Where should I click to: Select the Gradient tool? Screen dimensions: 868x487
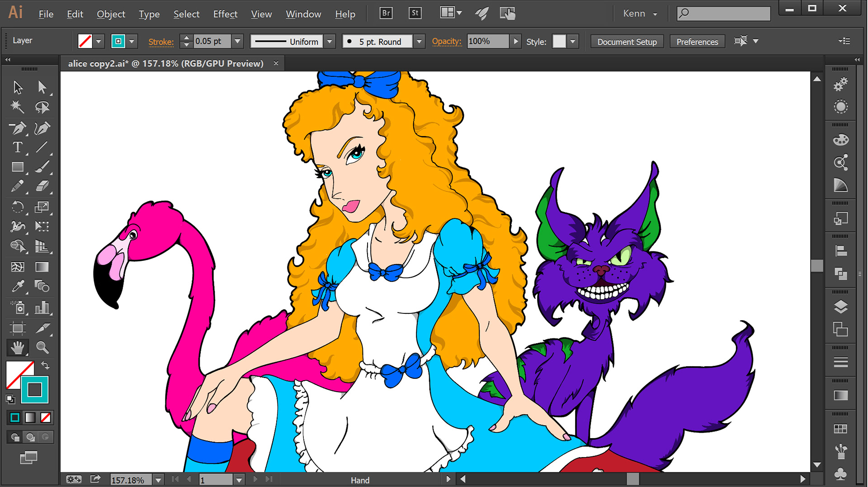(x=42, y=267)
